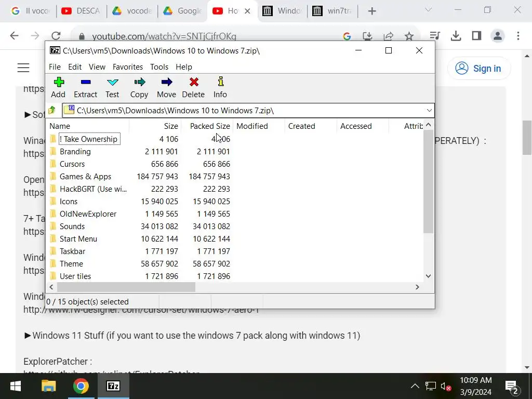
Task: Click the install app icon in address bar
Action: [x=367, y=36]
